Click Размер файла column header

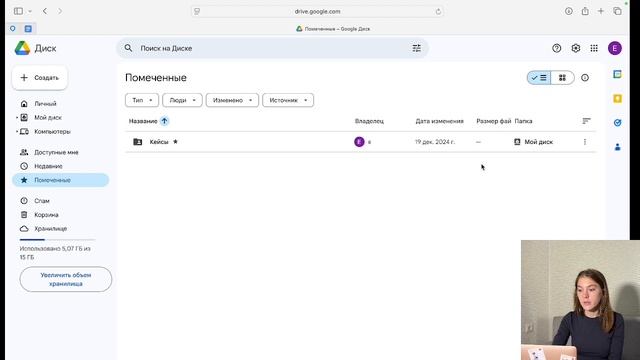[x=493, y=121]
